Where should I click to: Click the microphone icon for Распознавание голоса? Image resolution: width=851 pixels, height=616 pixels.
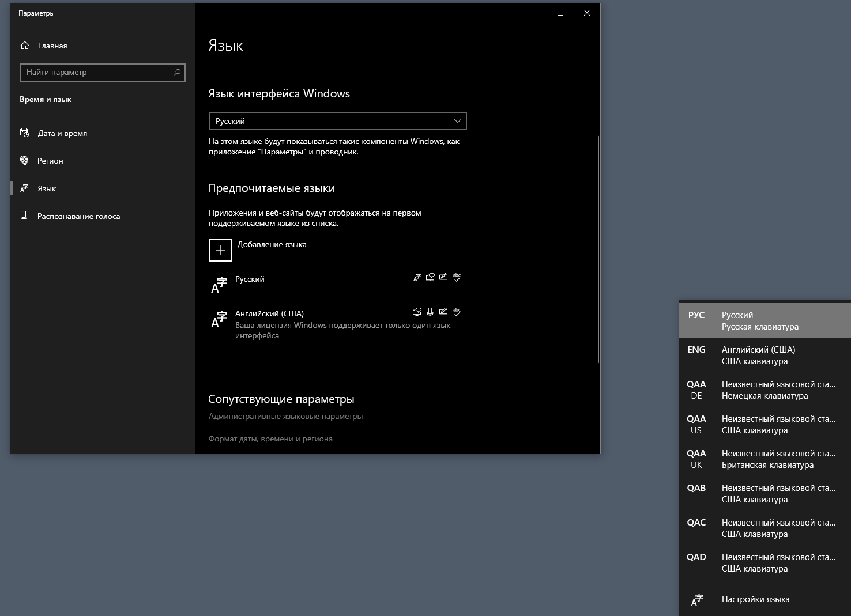(24, 216)
